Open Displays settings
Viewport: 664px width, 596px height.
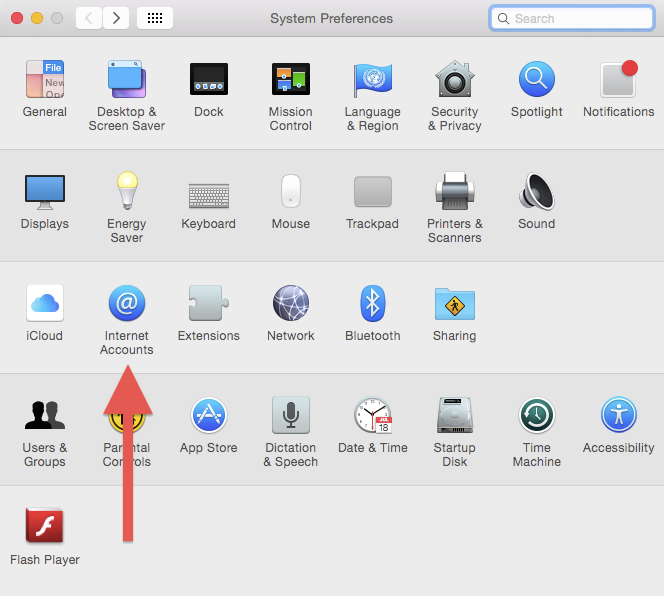tap(45, 192)
